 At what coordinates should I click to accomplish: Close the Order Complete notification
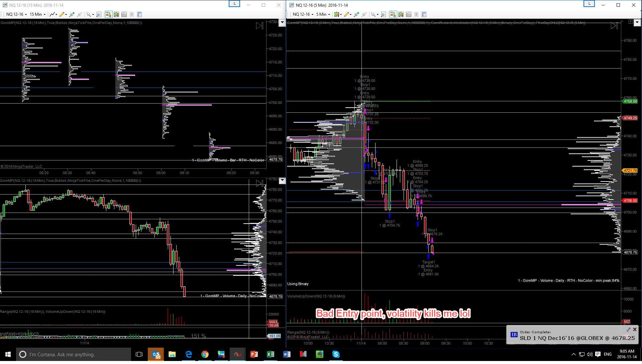635,330
